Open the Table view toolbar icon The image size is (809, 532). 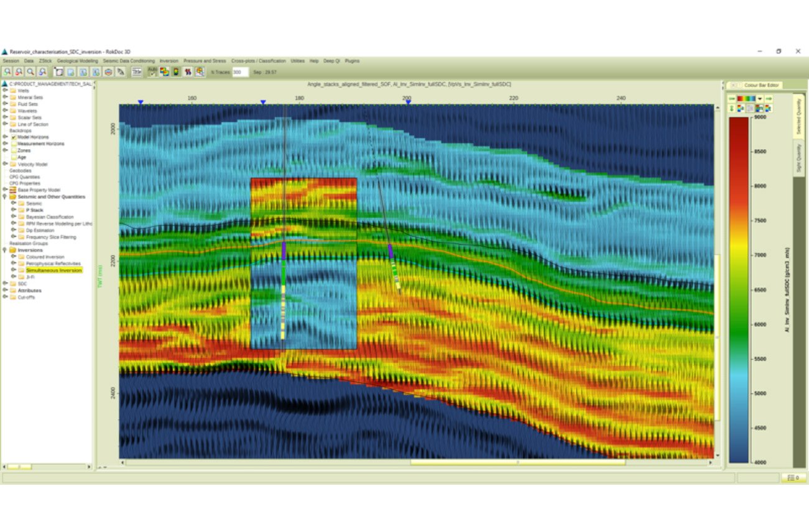point(137,71)
